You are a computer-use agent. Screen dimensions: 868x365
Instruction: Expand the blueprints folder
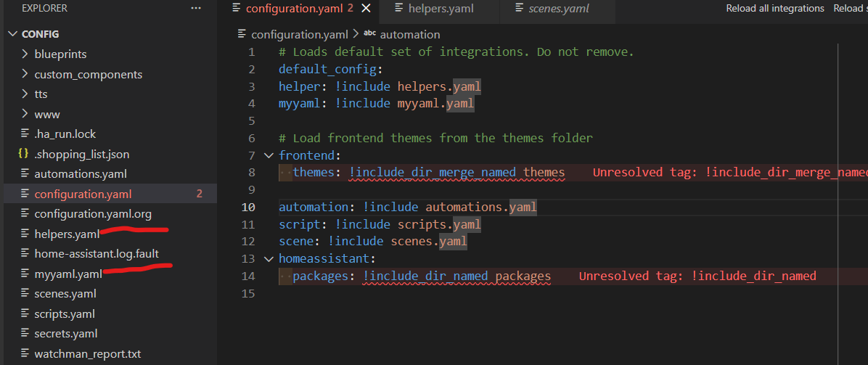tap(60, 54)
